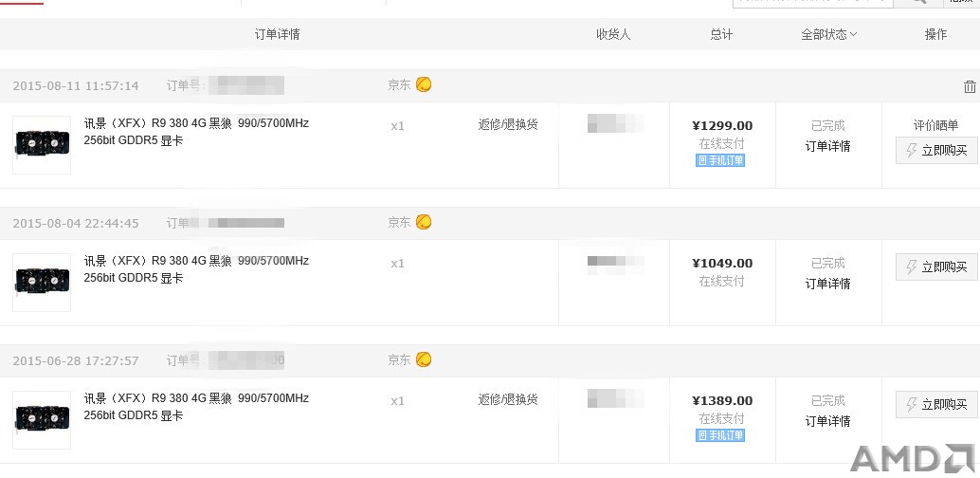Click 返修/退换货 on the 2015-06-28 order

508,399
